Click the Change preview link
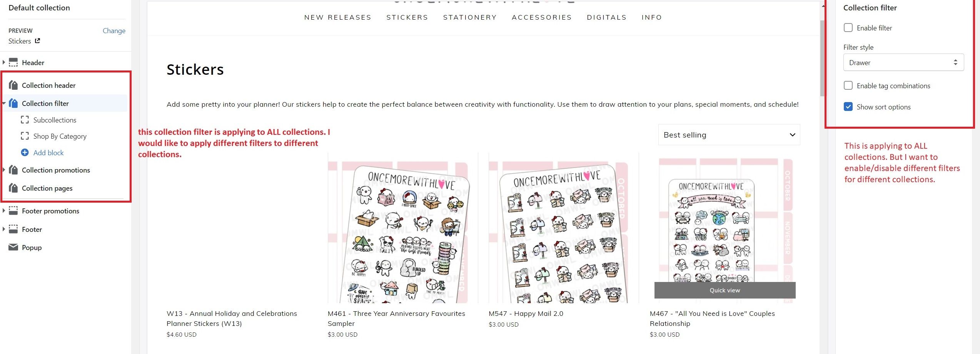 click(x=114, y=30)
